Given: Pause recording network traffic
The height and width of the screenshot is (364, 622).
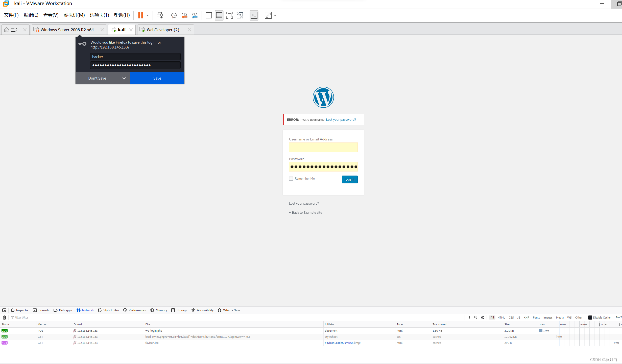Looking at the screenshot, I should 469,317.
